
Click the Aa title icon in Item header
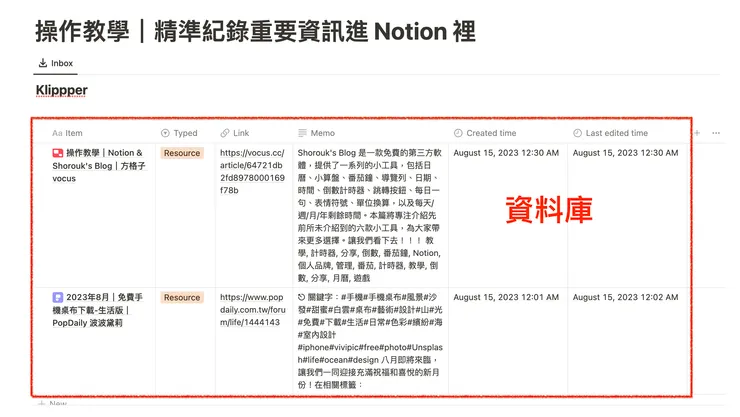(57, 133)
